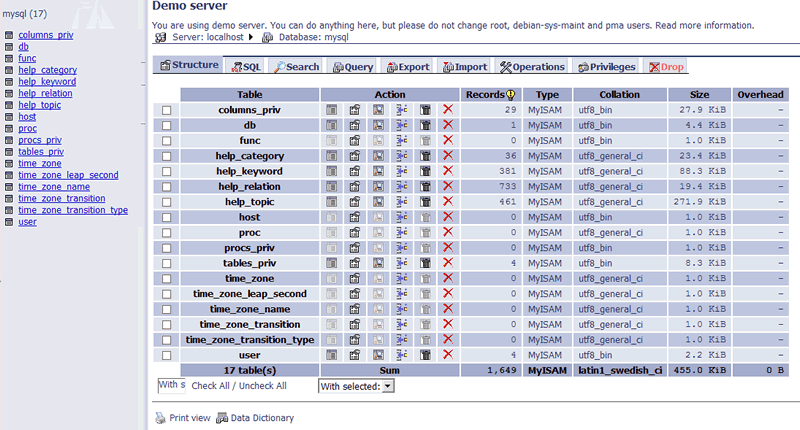Viewport: 800px width, 430px height.
Task: Server icon in breadcrumb
Action: (x=161, y=37)
